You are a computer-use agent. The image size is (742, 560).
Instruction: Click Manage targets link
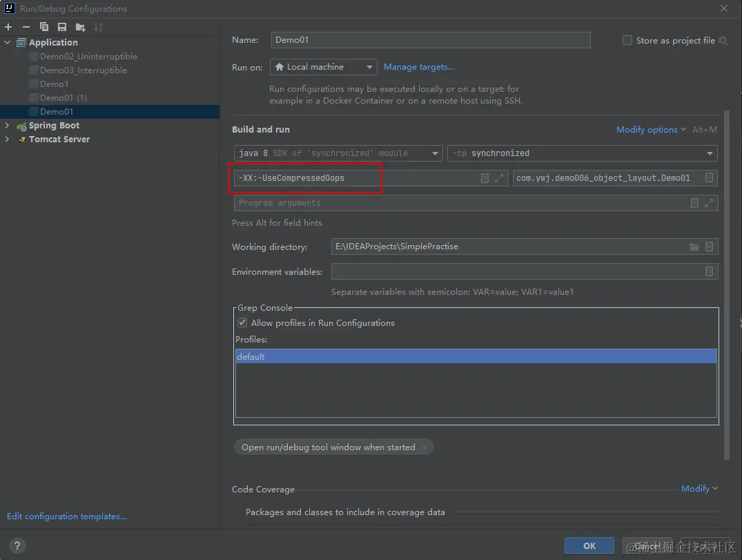click(419, 67)
